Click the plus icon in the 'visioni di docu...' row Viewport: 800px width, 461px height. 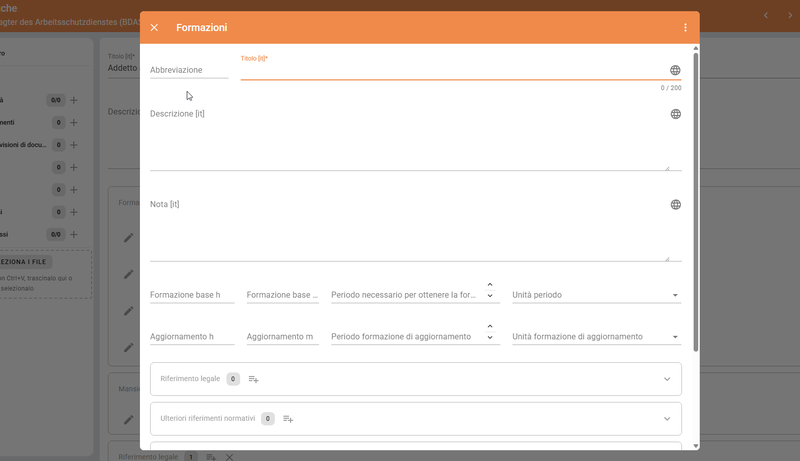tap(73, 145)
